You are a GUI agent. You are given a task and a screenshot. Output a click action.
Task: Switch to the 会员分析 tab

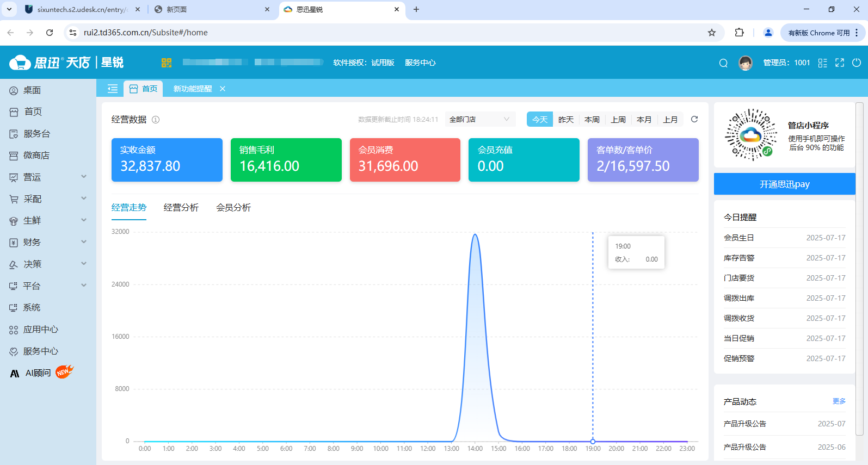[233, 207]
